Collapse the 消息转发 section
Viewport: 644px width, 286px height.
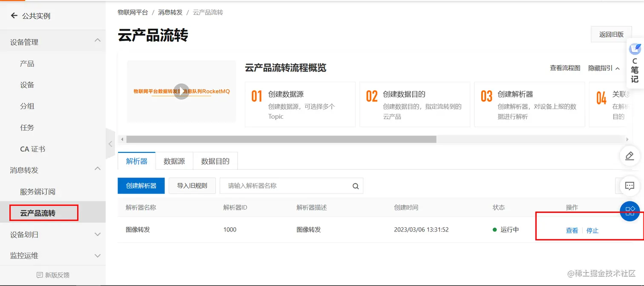[x=98, y=169]
